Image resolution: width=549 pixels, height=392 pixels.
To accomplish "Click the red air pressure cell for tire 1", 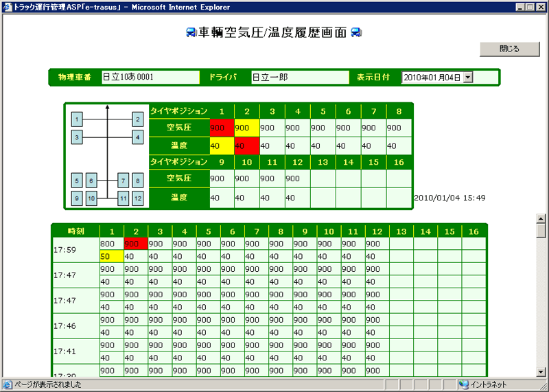I will point(221,128).
